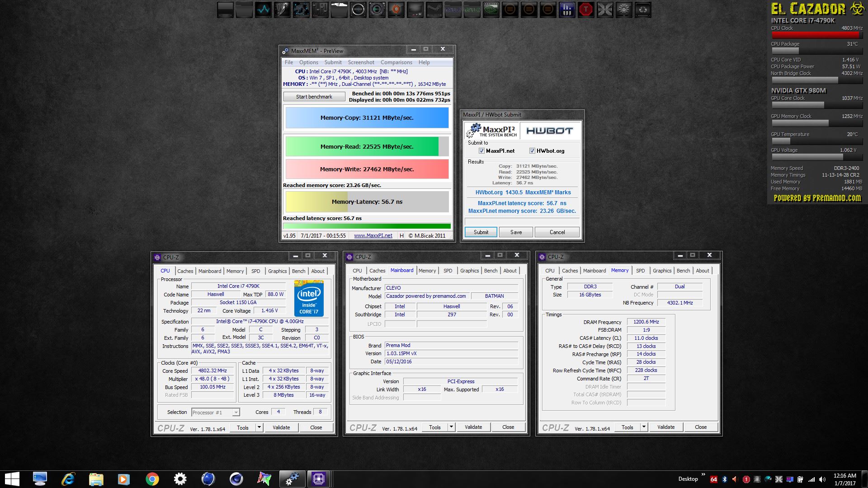The width and height of the screenshot is (868, 488).
Task: Open the taskbar clock and date
Action: coord(844,479)
